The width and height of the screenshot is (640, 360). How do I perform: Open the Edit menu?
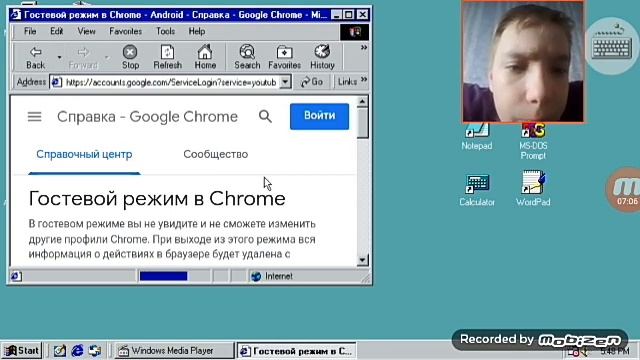56,31
